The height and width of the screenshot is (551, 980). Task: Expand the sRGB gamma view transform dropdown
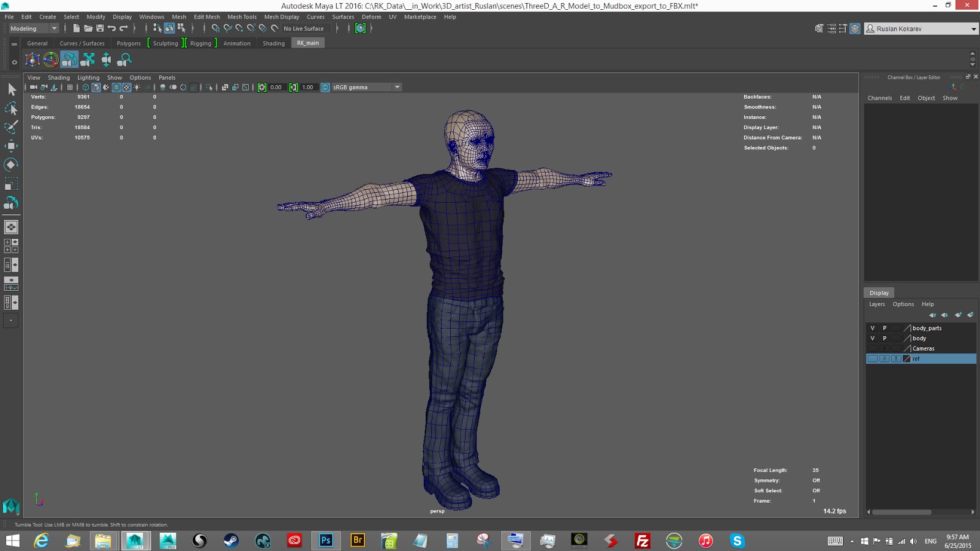[397, 87]
